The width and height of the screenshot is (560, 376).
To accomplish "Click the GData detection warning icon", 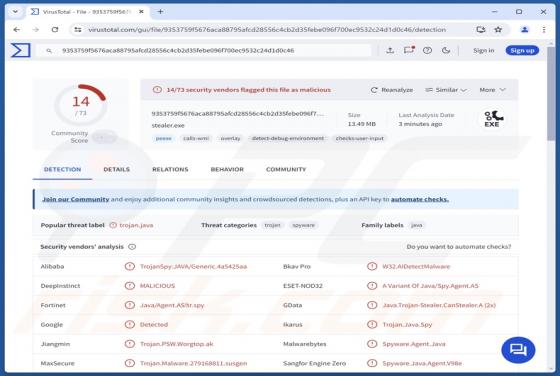I will (372, 305).
